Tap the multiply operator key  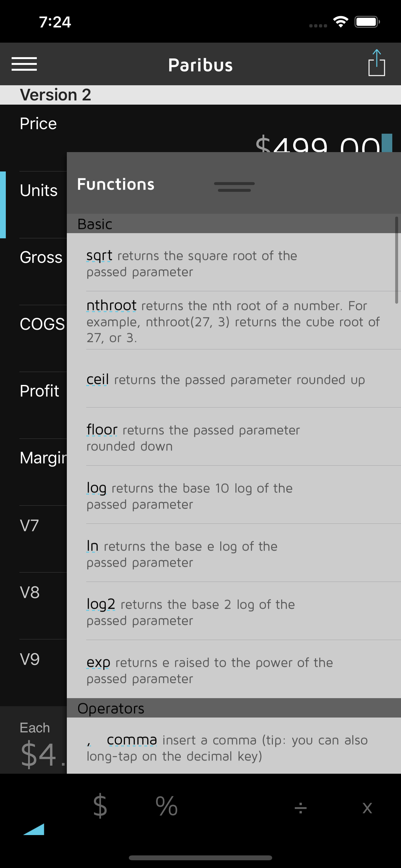coord(367,808)
